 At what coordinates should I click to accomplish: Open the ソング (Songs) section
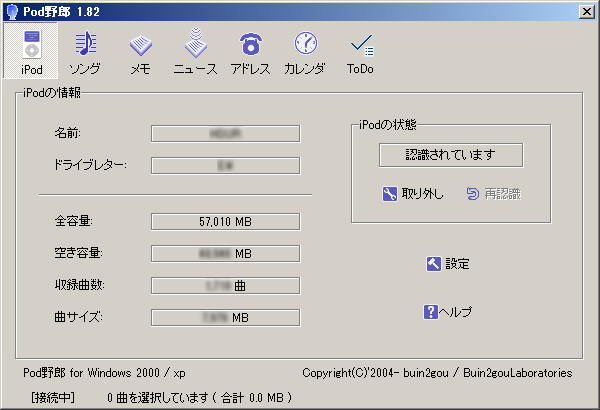(x=86, y=53)
